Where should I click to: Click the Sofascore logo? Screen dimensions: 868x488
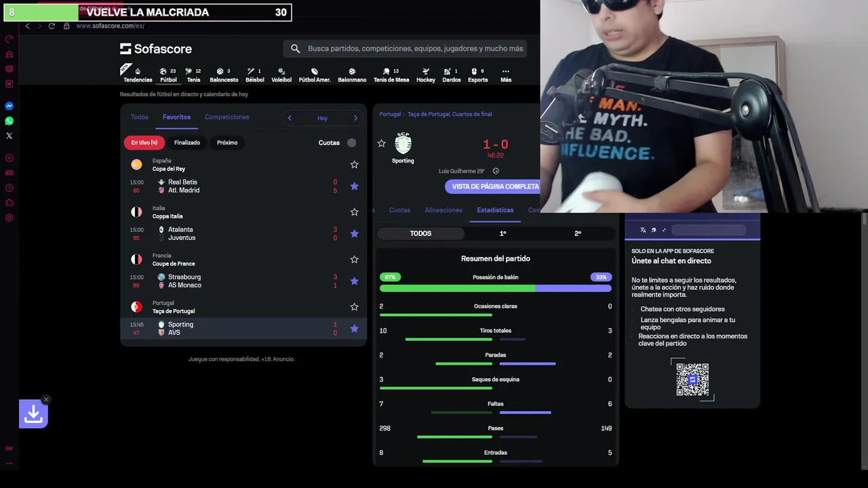tap(156, 49)
